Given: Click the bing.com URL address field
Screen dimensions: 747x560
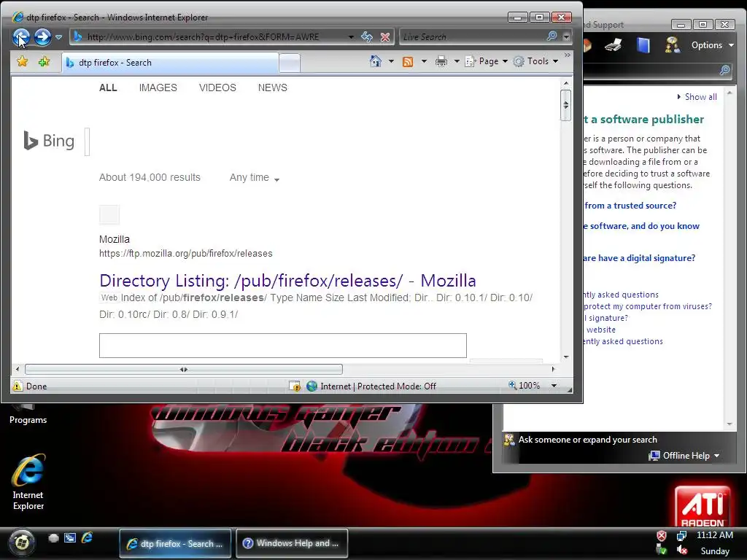Looking at the screenshot, I should [x=204, y=36].
